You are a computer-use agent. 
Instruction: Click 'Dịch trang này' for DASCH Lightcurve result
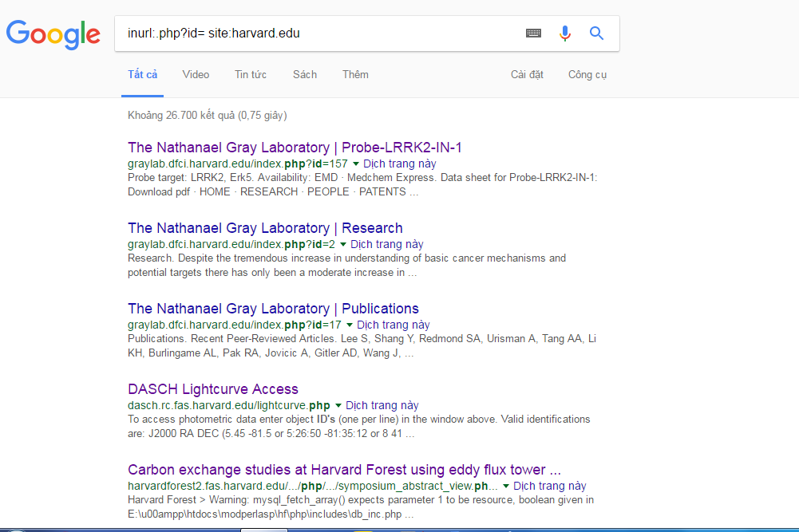tap(382, 405)
